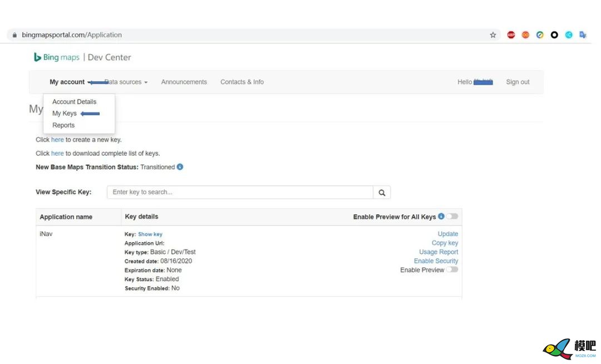Open the red ABP Adblock extension icon
The image size is (601, 364).
(x=511, y=35)
